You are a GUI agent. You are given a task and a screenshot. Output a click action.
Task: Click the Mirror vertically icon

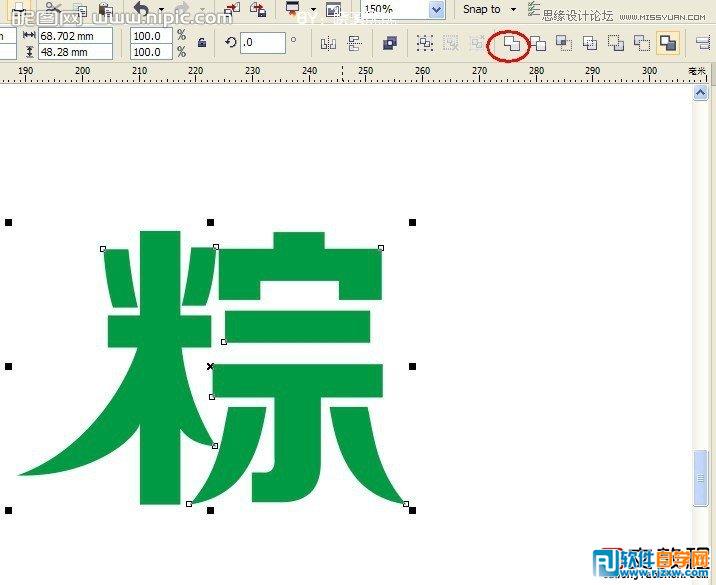pos(354,44)
